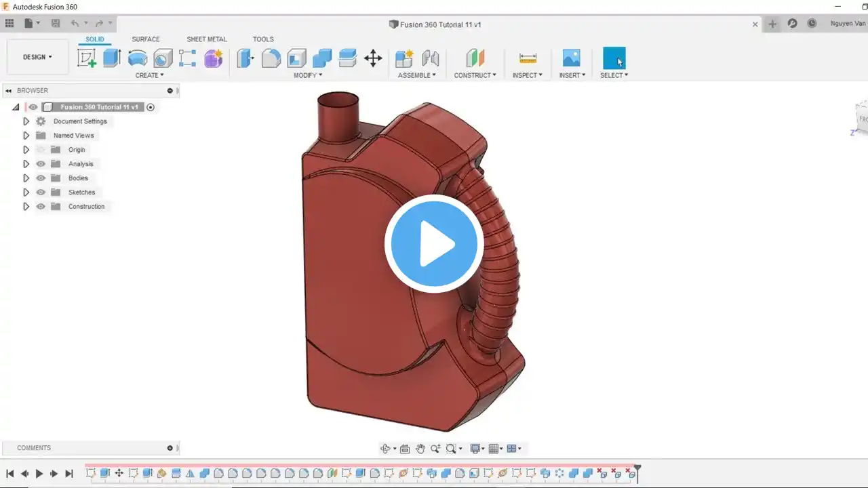Play the video with center play button
The image size is (868, 488).
tap(434, 244)
